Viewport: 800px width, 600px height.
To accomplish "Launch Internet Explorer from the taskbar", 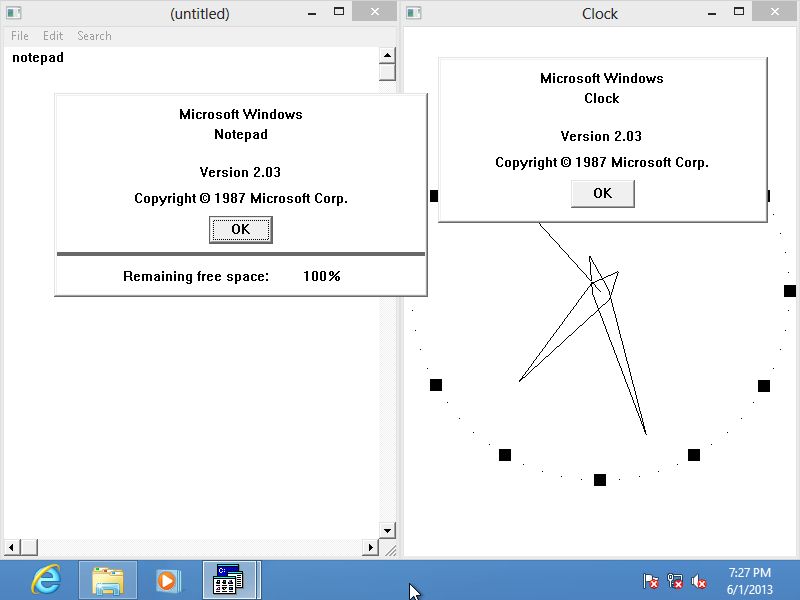I will point(46,580).
